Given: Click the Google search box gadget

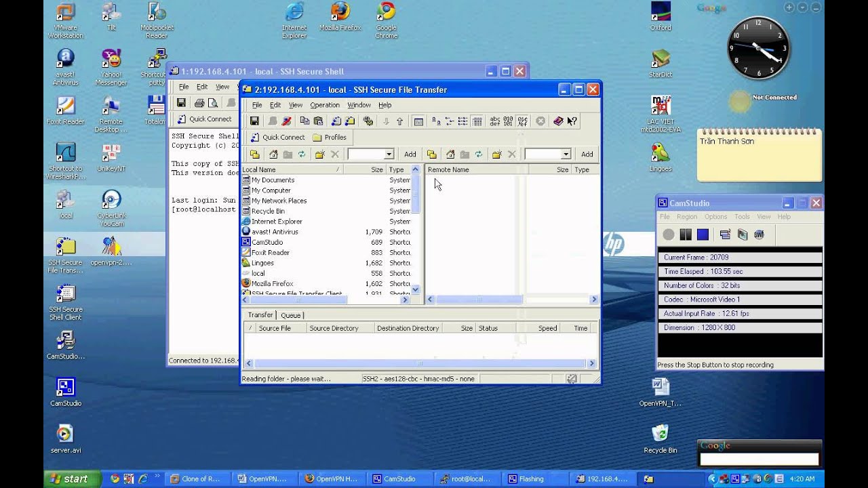Looking at the screenshot, I should (759, 460).
